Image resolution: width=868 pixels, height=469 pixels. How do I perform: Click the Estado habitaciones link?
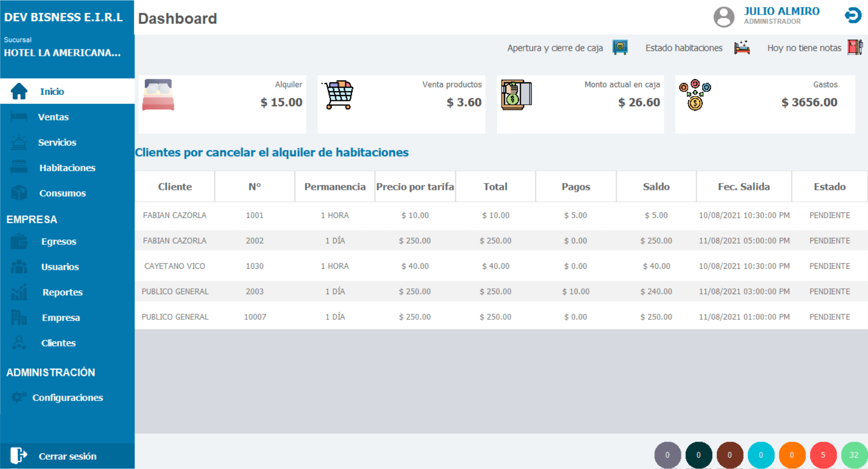click(684, 48)
